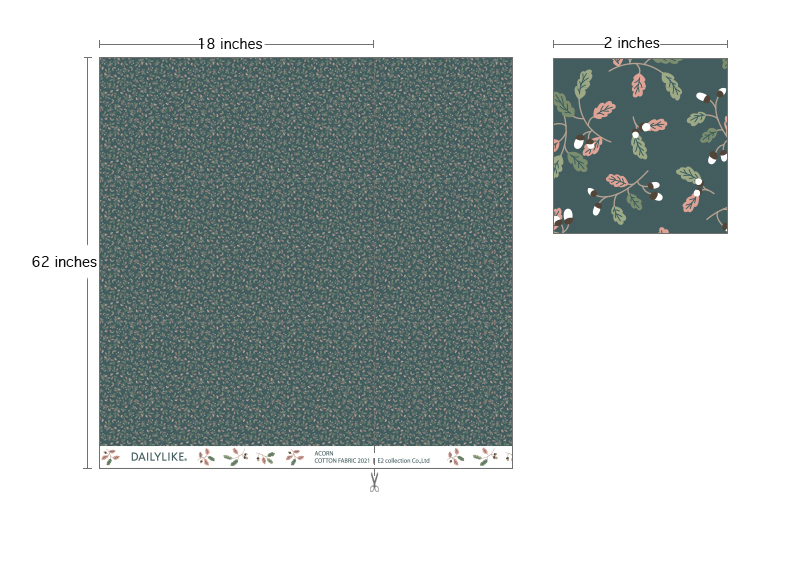
Task: Select the leaf sprig left of DAILYLIKE
Action: click(110, 457)
